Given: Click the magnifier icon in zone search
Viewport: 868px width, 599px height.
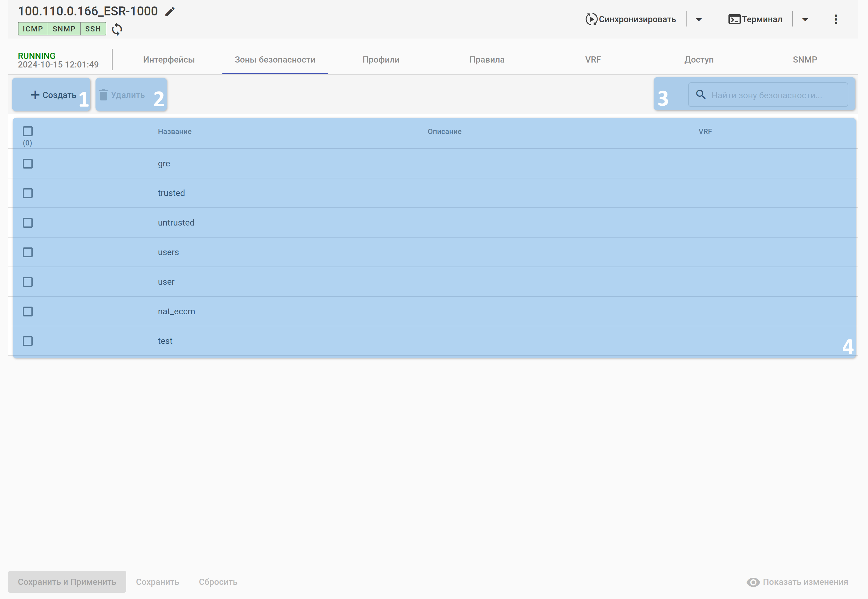Looking at the screenshot, I should pos(700,95).
